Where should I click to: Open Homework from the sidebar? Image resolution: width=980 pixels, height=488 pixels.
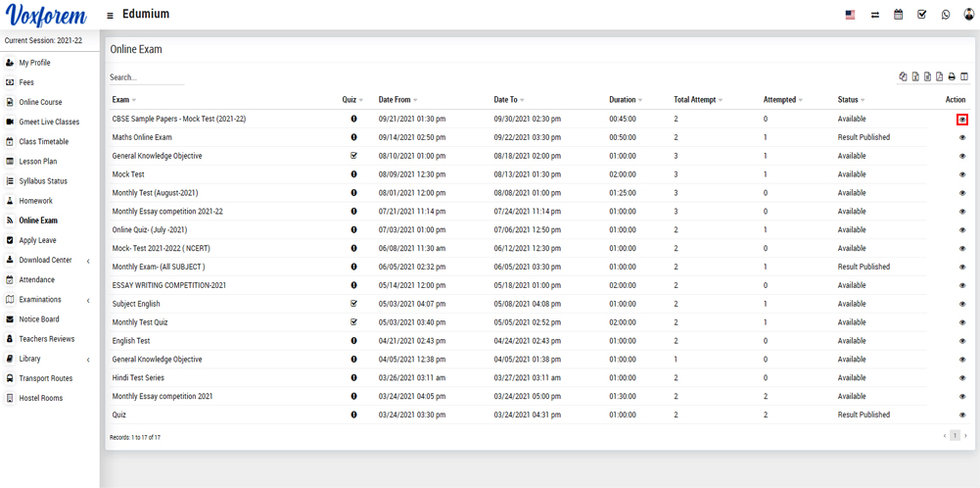pos(35,201)
